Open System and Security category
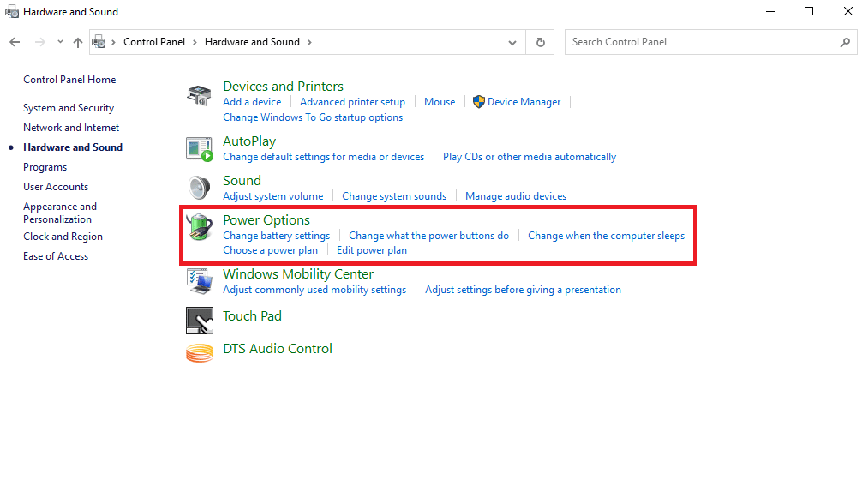The width and height of the screenshot is (868, 498). (69, 108)
